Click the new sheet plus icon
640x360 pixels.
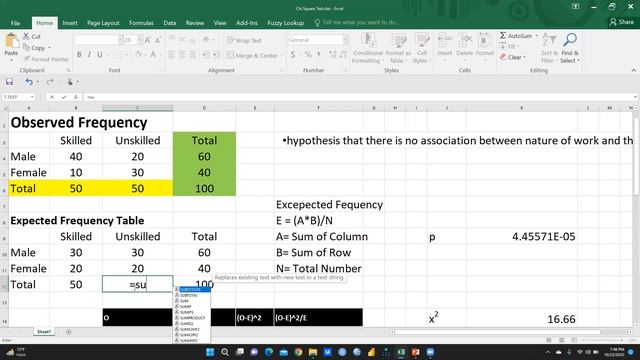[x=69, y=332]
